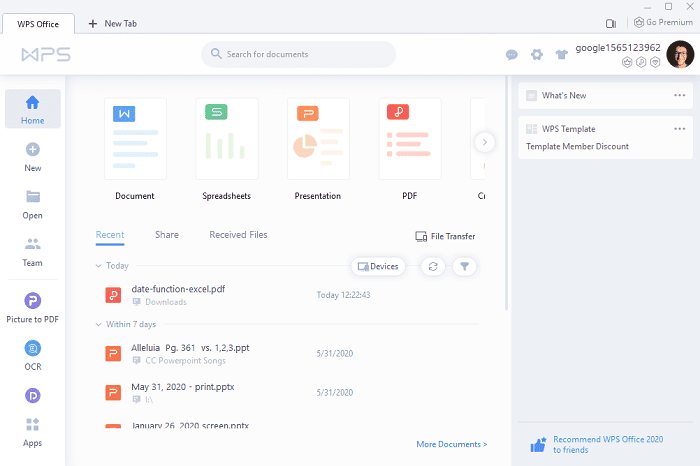Launch the OCR tool
Screen dimensions: 700x466
(x=33, y=355)
